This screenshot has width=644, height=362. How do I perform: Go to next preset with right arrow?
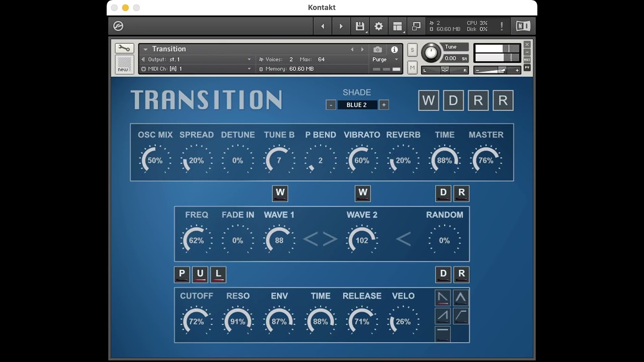tap(341, 26)
